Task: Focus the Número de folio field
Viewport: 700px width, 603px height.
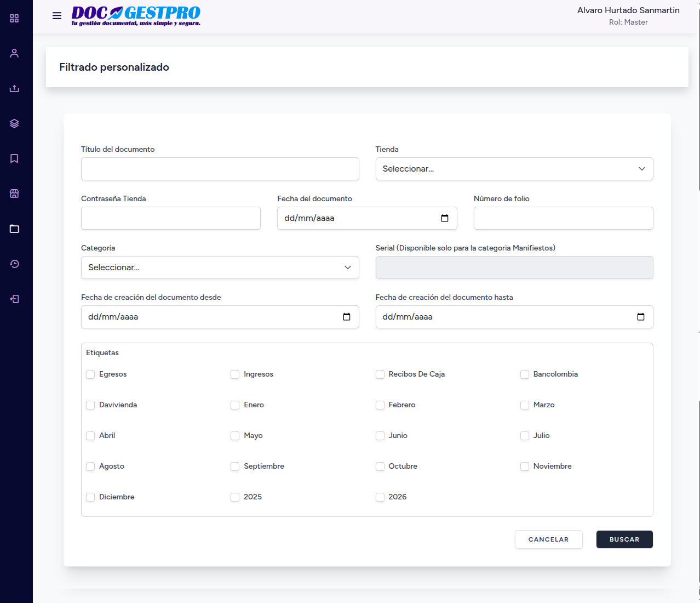Action: pyautogui.click(x=564, y=218)
